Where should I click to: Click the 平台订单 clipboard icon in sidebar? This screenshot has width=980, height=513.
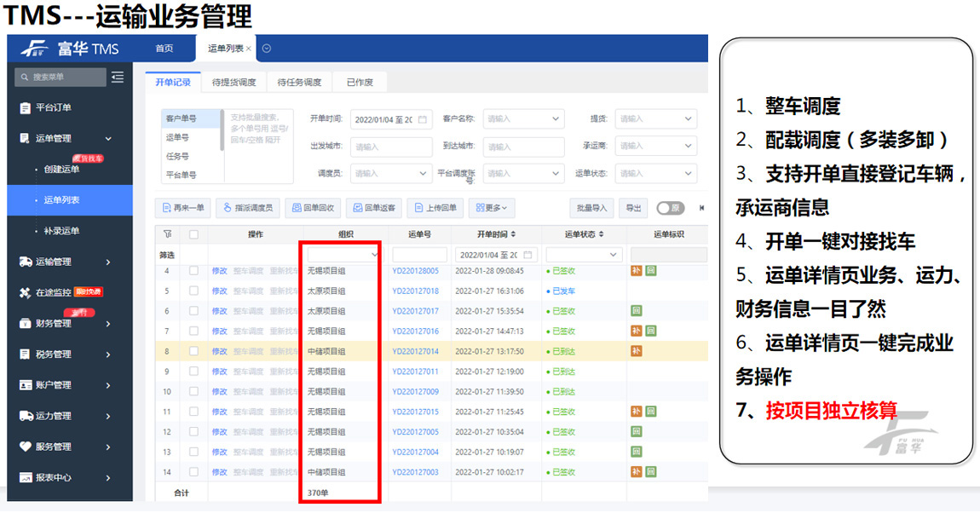pyautogui.click(x=25, y=107)
